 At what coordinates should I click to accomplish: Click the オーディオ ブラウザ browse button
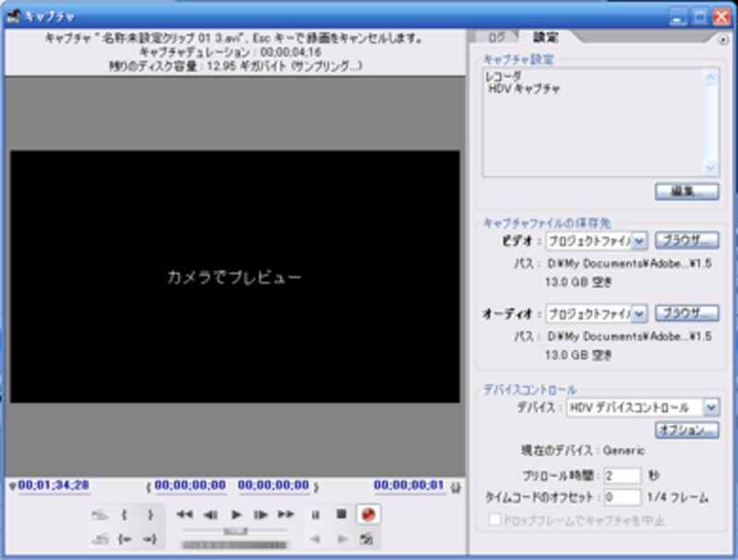click(x=686, y=314)
